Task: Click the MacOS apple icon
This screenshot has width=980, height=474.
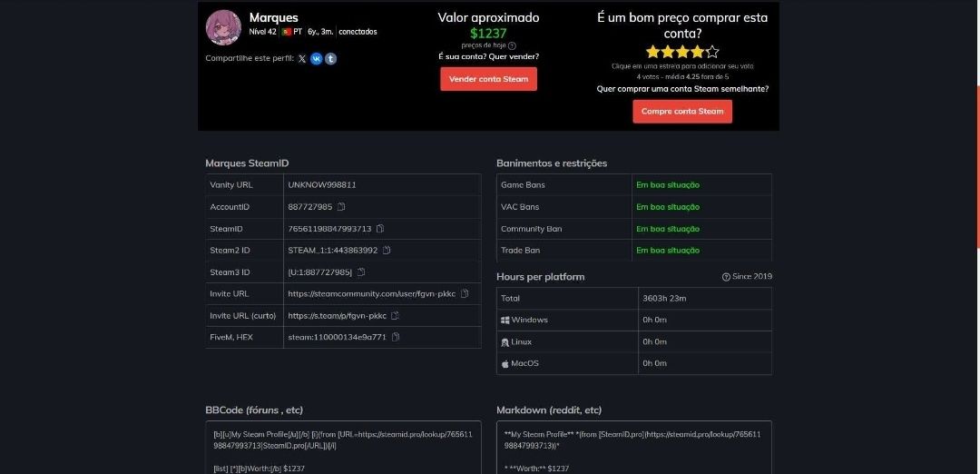Action: 505,363
